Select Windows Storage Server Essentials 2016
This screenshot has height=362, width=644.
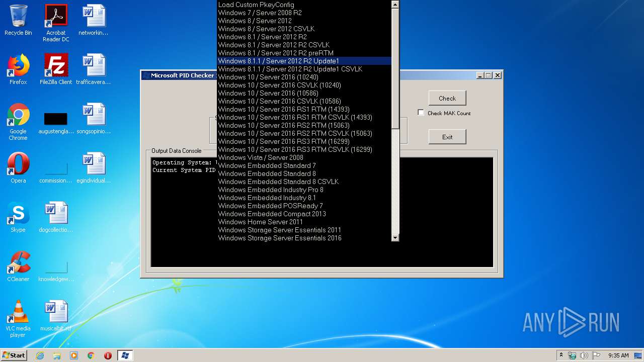pos(304,238)
